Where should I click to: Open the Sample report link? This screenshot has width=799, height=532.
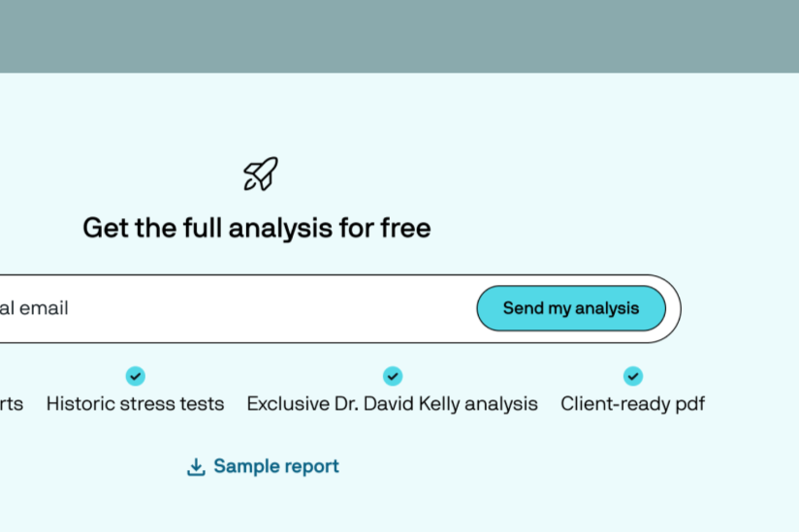(x=263, y=466)
